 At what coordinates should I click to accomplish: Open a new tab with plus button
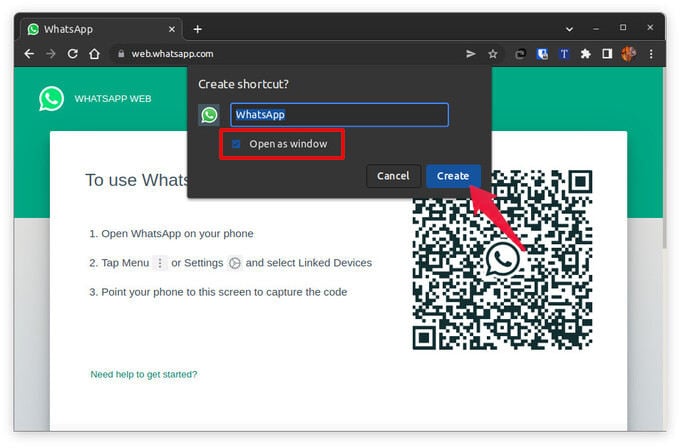[198, 29]
